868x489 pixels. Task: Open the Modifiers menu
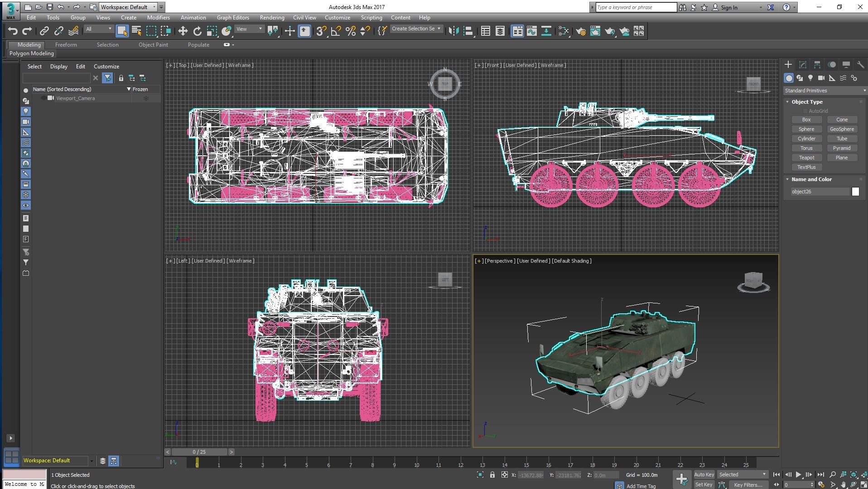(x=159, y=18)
